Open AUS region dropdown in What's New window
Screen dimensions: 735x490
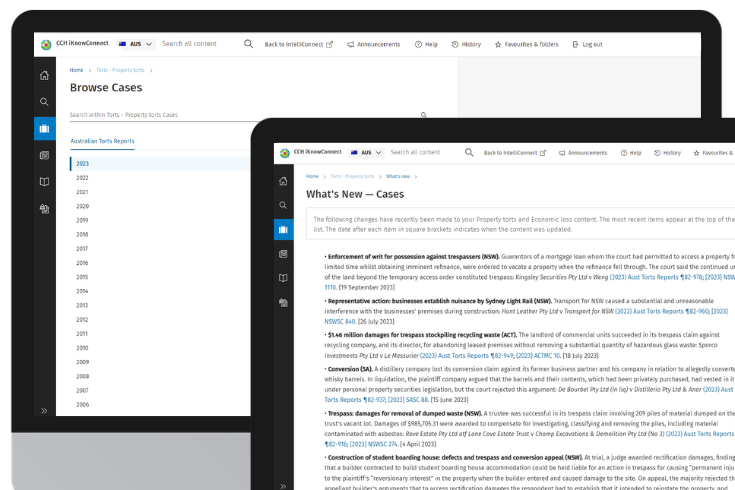click(x=366, y=153)
